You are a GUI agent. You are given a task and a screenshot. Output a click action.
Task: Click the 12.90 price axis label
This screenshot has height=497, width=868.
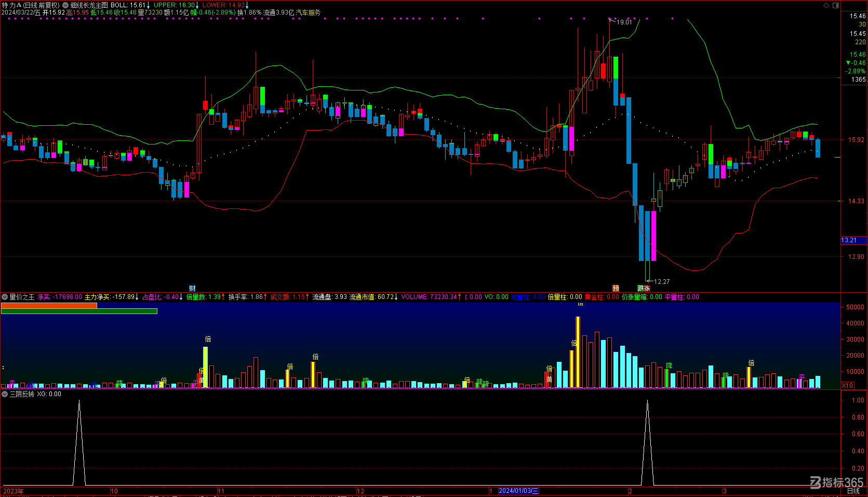click(857, 257)
